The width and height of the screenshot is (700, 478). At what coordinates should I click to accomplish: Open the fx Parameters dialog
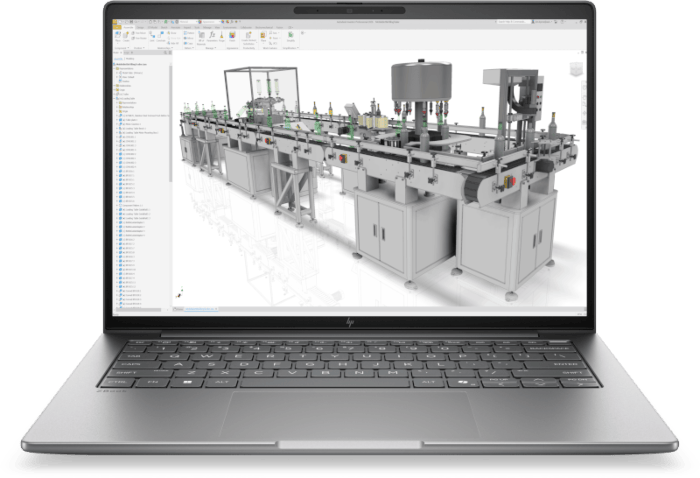[x=212, y=36]
